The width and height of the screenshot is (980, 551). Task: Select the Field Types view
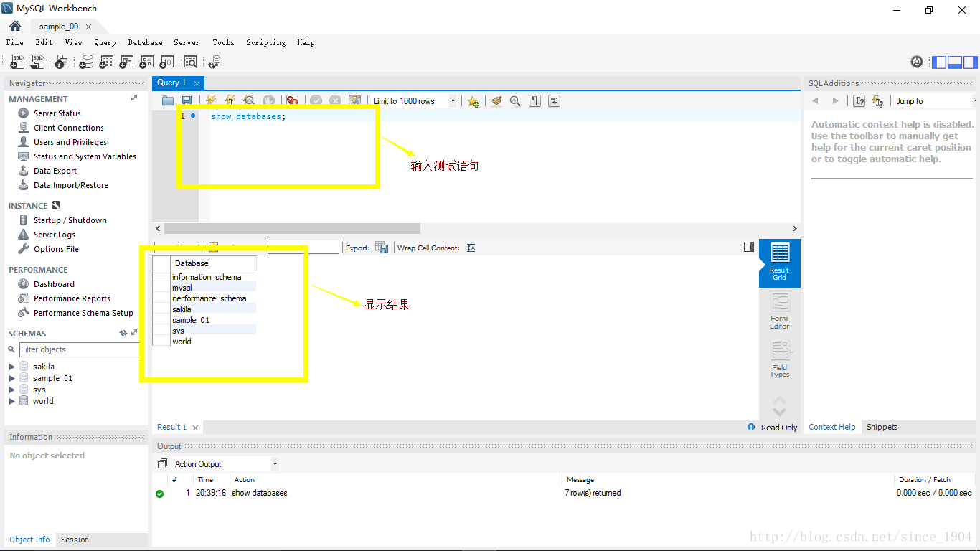779,359
